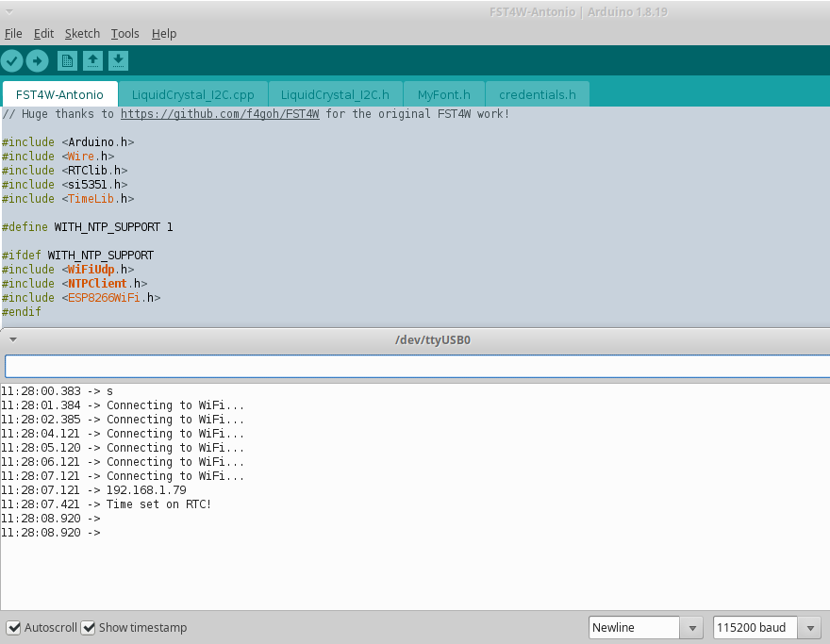Switch to the LiquidCrystal_I2C.h tab
The width and height of the screenshot is (830, 644).
(335, 94)
